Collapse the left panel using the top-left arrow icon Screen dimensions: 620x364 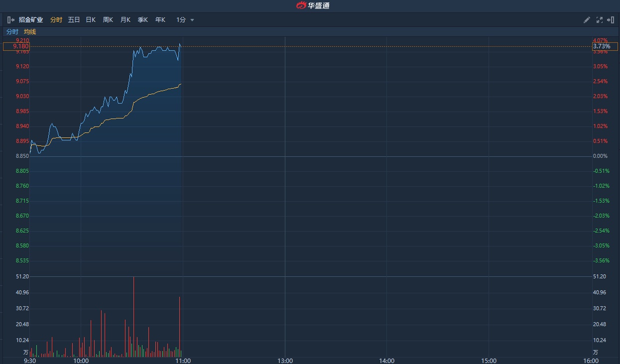11,20
